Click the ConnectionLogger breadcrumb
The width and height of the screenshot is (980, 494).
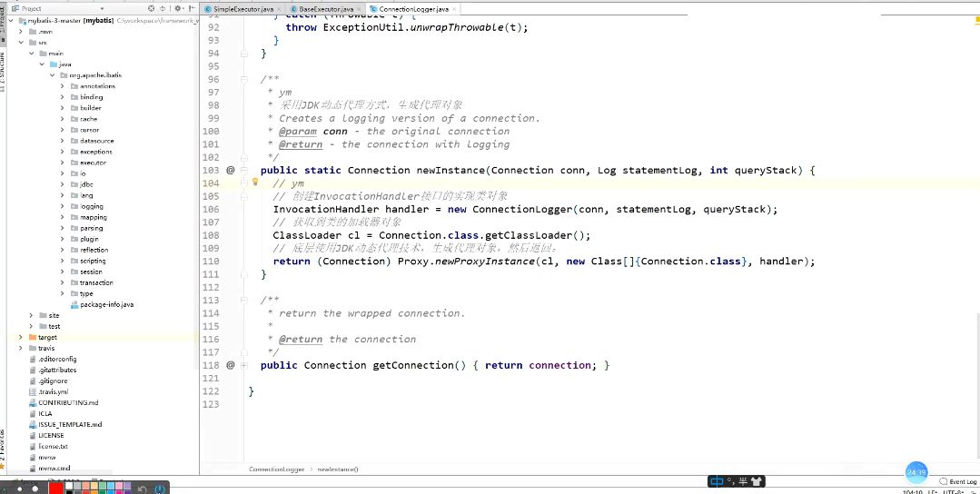tap(276, 469)
